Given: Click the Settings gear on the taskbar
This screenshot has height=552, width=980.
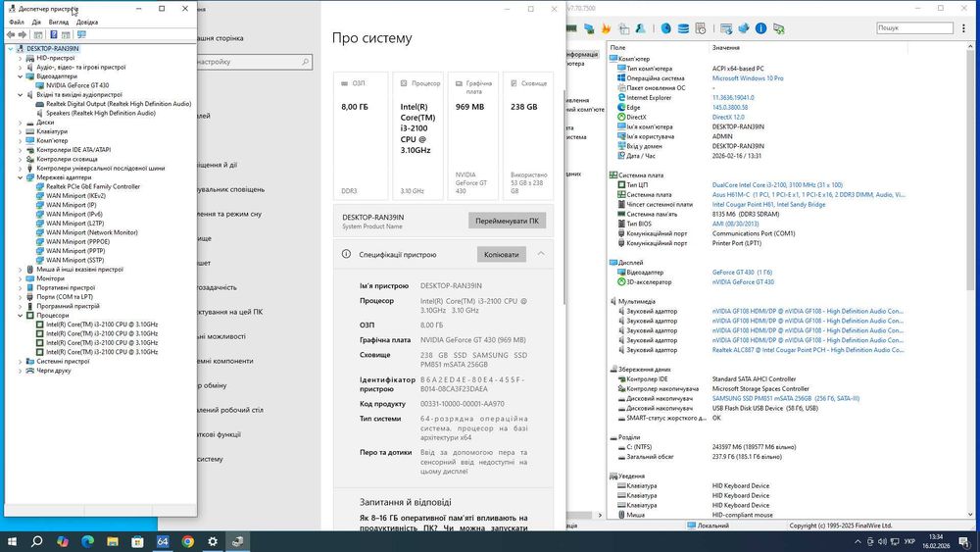Looking at the screenshot, I should pos(213,541).
